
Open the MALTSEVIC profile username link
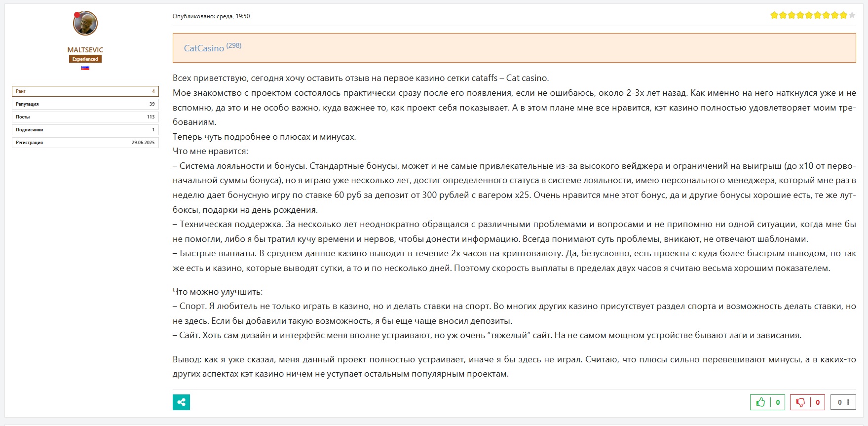(x=85, y=50)
